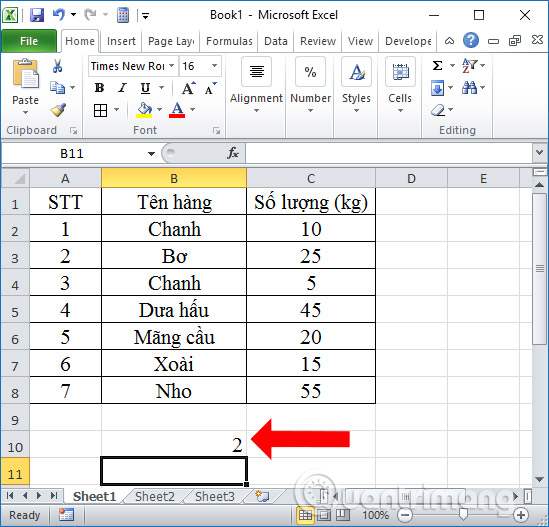This screenshot has width=549, height=527.
Task: Zoom in with the plus button
Action: click(521, 515)
